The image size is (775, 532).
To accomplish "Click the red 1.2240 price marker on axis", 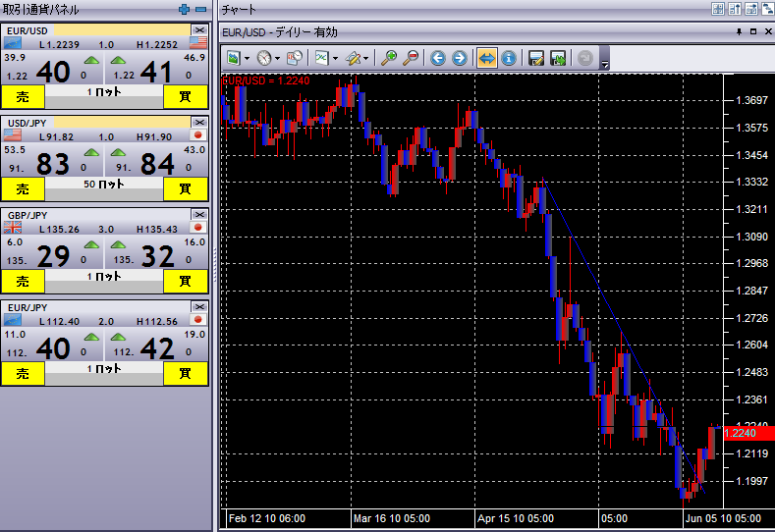I will (747, 433).
